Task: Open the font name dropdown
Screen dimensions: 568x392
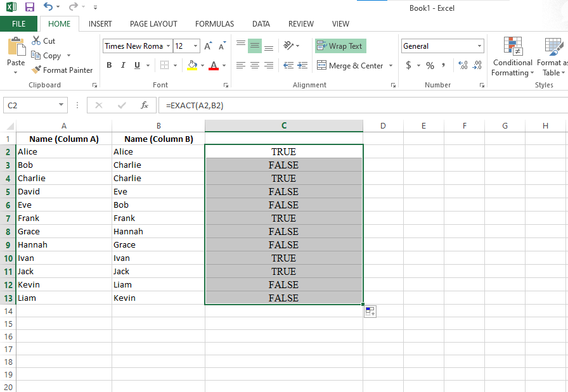Action: point(168,46)
